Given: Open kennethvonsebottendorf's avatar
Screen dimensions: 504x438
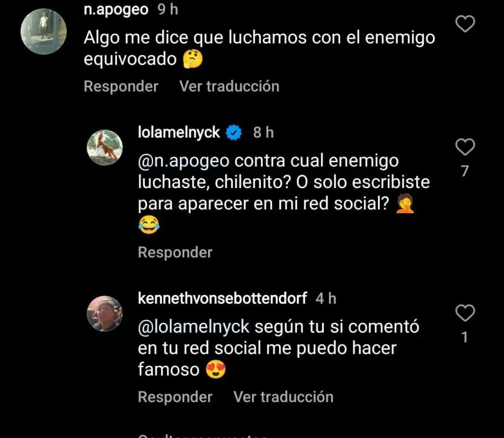Looking at the screenshot, I should (x=105, y=313).
